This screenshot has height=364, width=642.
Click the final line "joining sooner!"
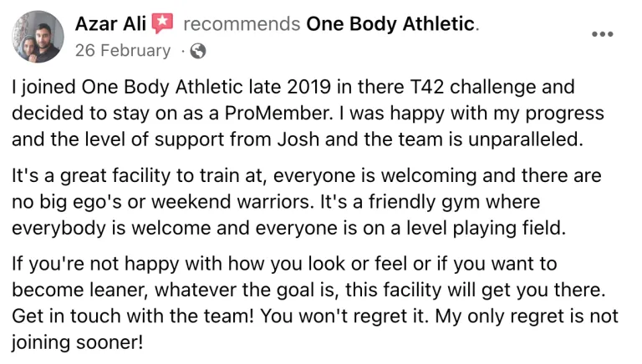pos(78,343)
